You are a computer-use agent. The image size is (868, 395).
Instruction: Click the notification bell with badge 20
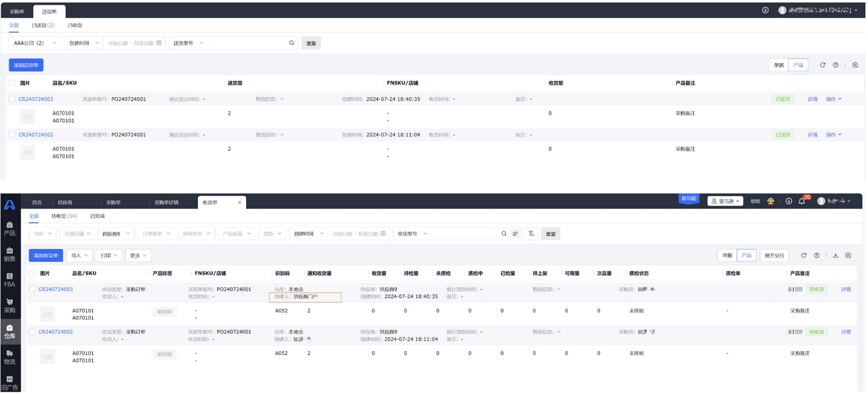point(802,202)
